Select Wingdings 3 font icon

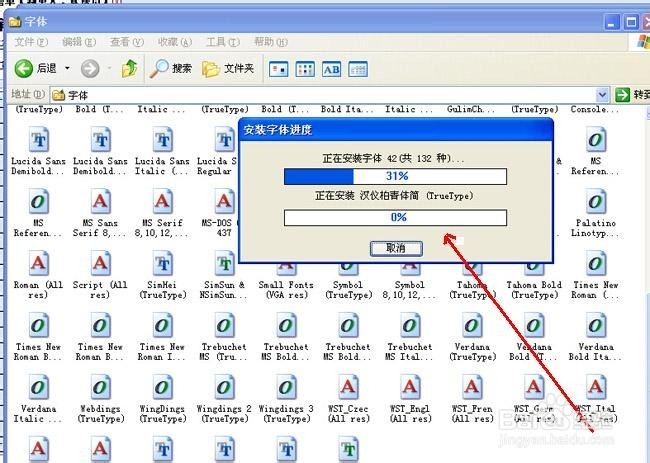click(286, 388)
